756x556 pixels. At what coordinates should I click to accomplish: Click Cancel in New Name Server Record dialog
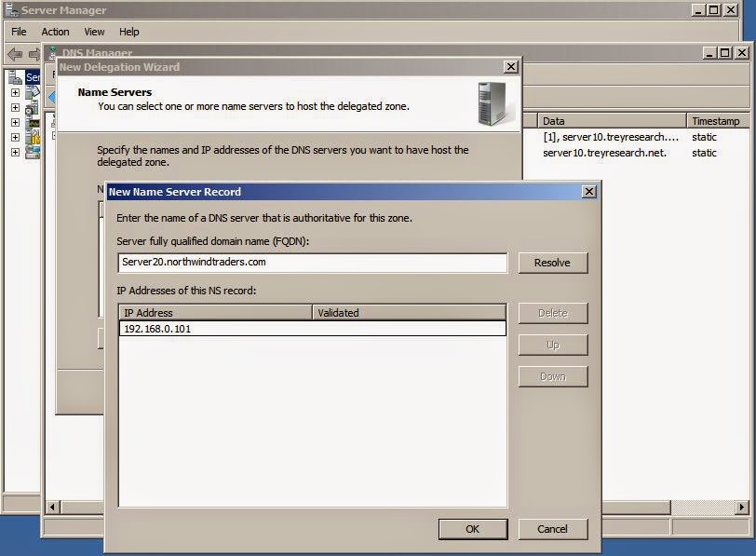(552, 529)
